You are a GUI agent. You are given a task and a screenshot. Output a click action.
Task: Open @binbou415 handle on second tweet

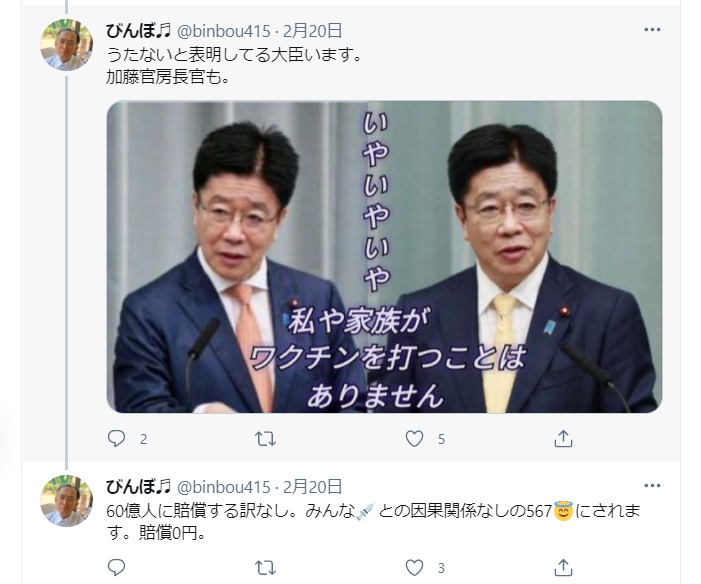coord(224,487)
